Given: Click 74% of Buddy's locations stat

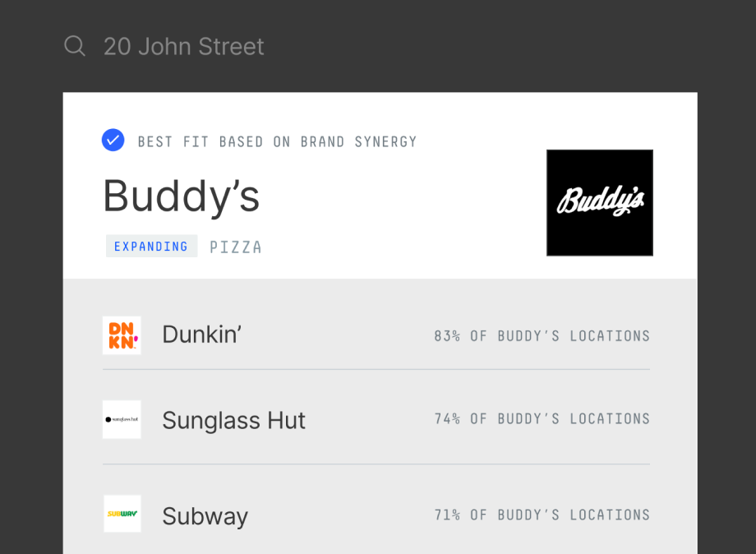Looking at the screenshot, I should coord(542,419).
